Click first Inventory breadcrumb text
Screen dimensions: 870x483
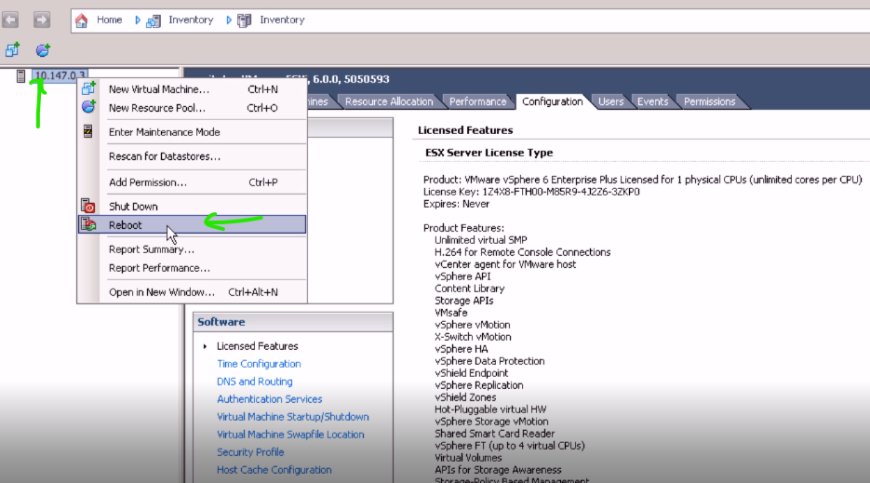pos(191,20)
